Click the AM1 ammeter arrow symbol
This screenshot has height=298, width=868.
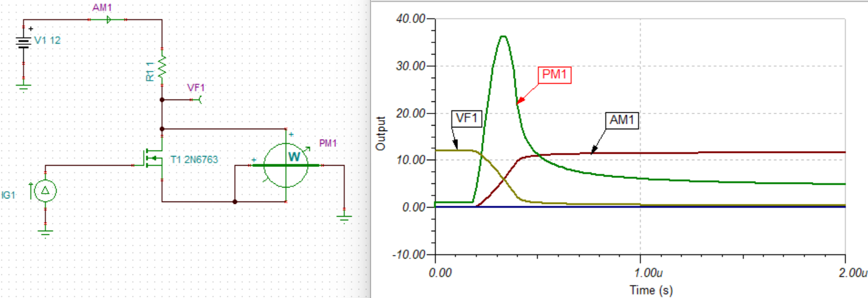108,20
